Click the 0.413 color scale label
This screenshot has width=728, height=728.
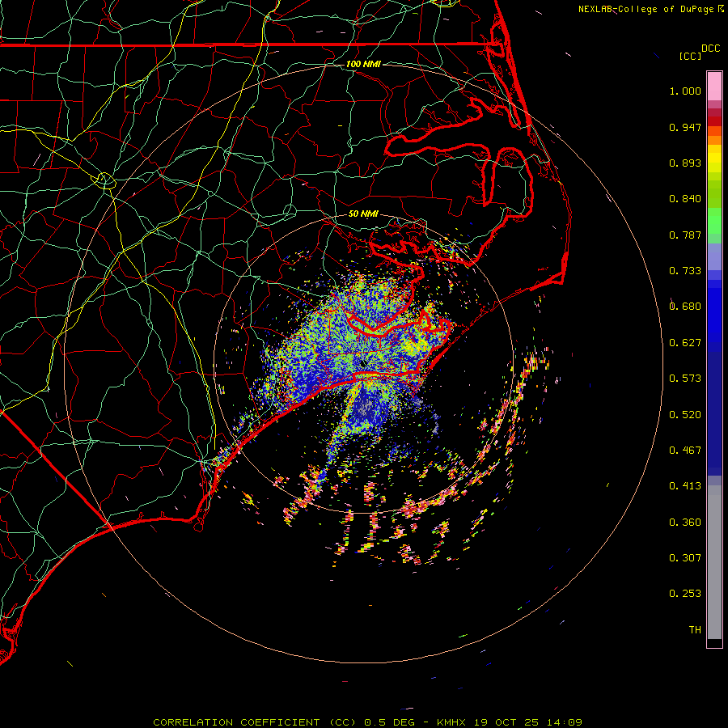pos(685,486)
